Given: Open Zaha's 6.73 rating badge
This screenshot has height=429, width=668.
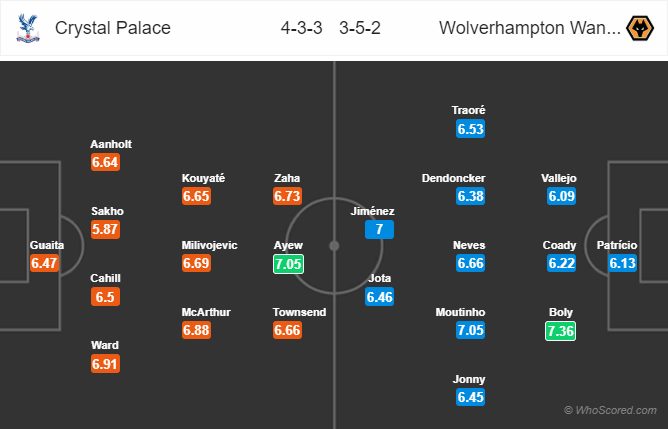Looking at the screenshot, I should pos(287,196).
